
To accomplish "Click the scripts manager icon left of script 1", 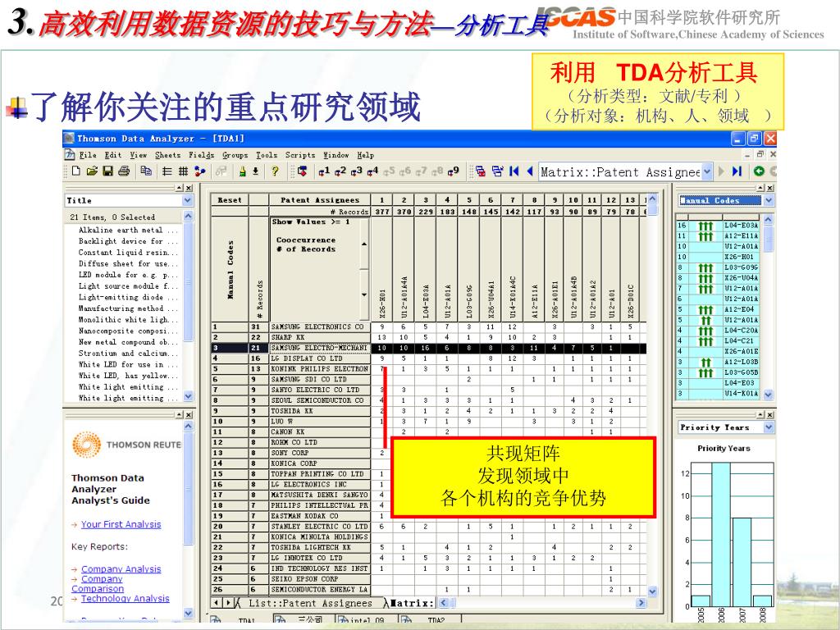I will point(303,171).
